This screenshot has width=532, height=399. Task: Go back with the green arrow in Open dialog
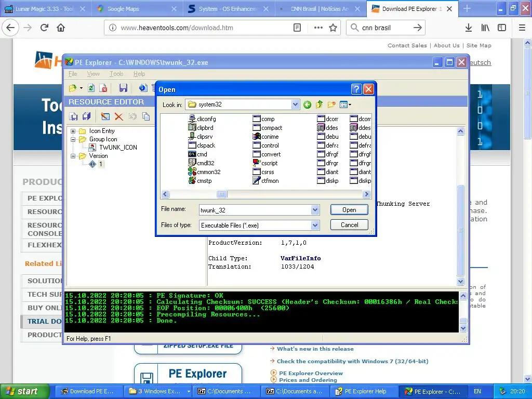pos(307,104)
